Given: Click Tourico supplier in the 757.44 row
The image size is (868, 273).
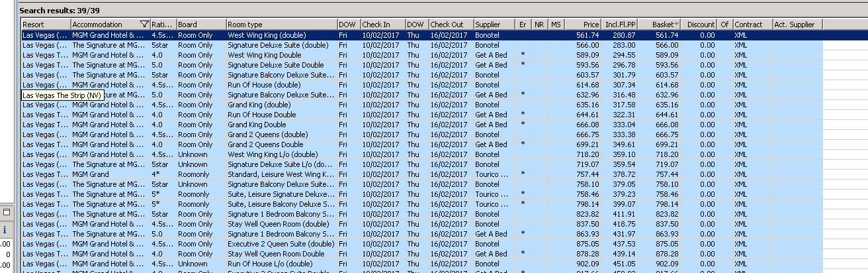Looking at the screenshot, I should [x=493, y=174].
